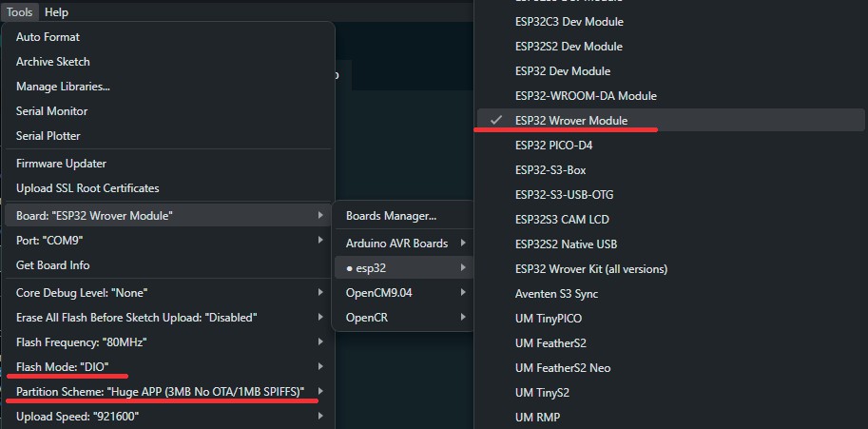The width and height of the screenshot is (868, 429).
Task: Click Upload SSL Root Certificates
Action: (x=87, y=188)
